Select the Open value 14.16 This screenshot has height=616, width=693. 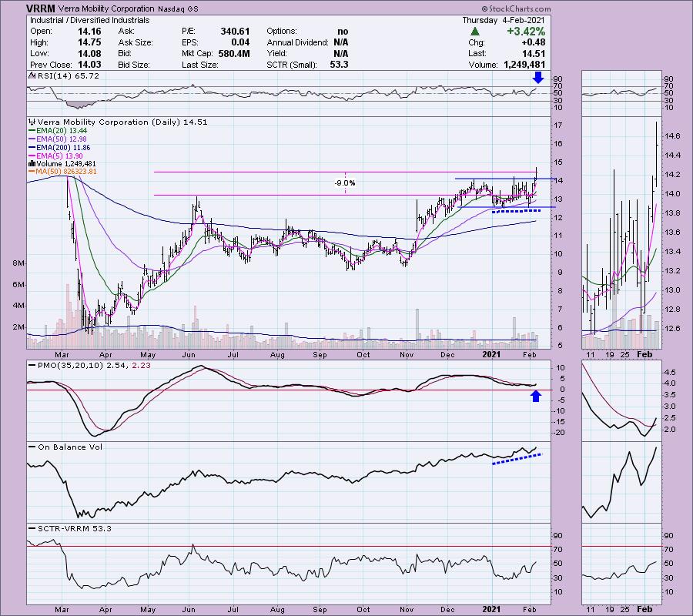(89, 32)
